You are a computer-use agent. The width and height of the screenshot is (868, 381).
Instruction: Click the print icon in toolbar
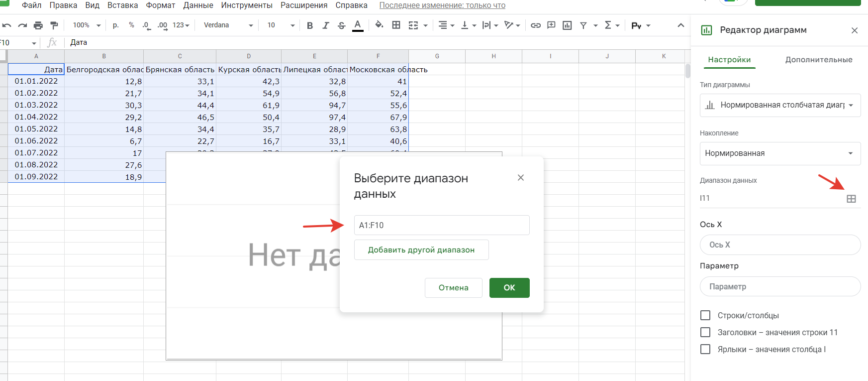(x=38, y=25)
